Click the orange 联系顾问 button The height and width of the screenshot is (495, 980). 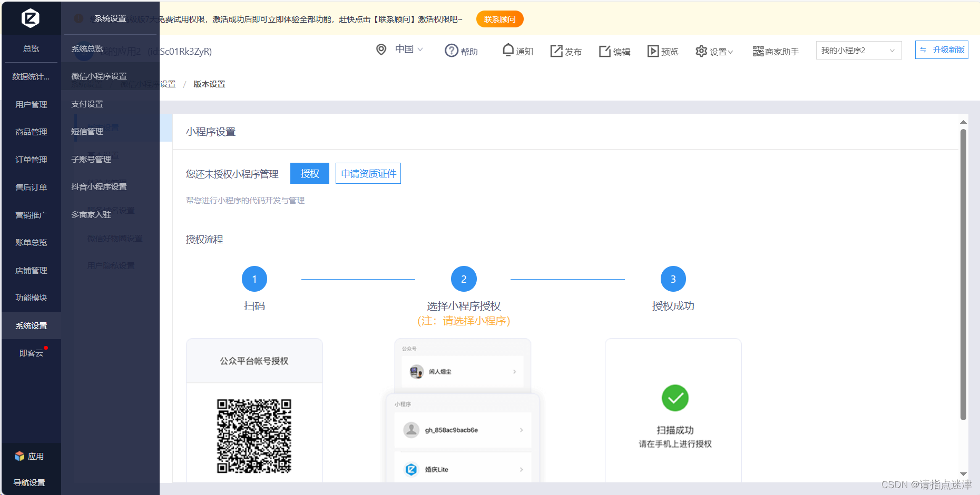499,19
